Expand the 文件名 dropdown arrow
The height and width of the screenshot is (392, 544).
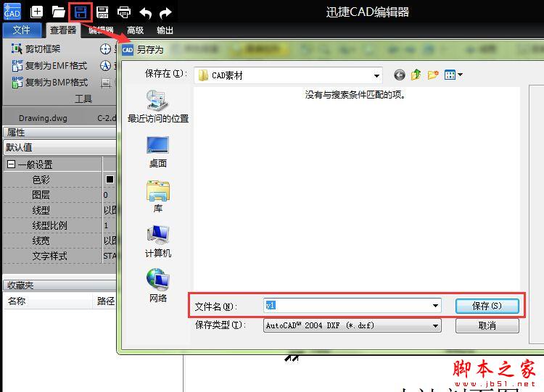click(435, 306)
